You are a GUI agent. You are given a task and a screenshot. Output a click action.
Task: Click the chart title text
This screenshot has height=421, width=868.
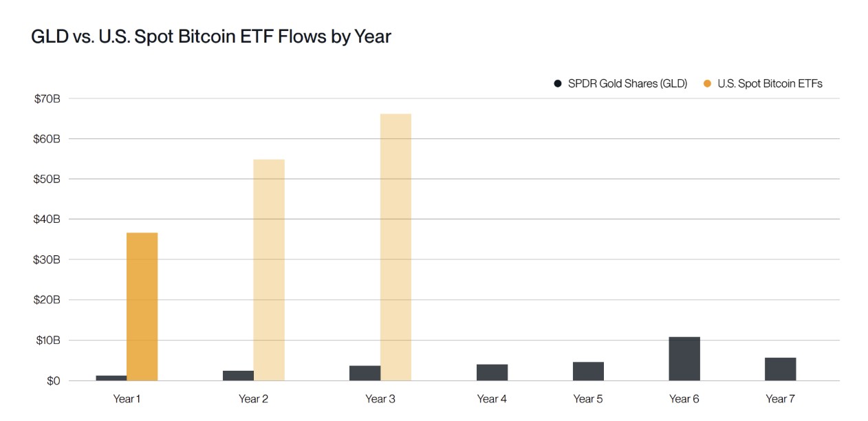click(211, 36)
